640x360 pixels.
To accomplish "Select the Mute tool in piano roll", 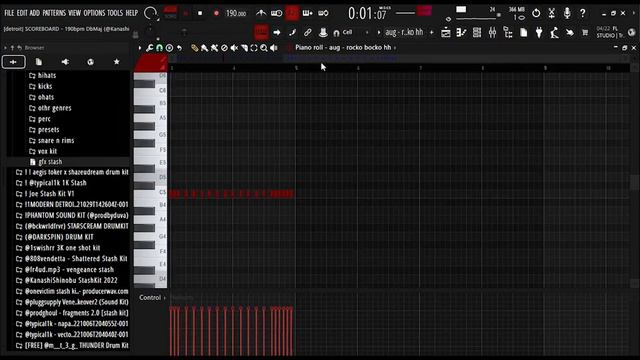I will (234, 48).
